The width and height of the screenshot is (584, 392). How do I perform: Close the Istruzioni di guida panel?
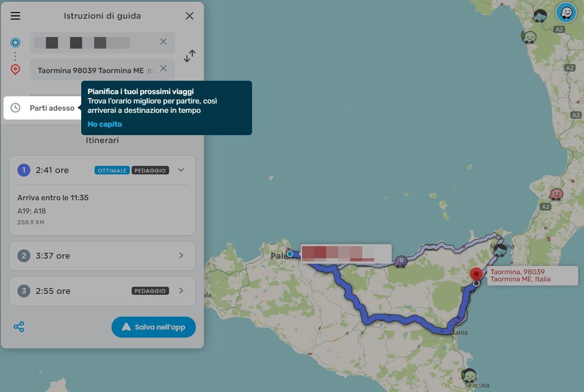pyautogui.click(x=189, y=16)
